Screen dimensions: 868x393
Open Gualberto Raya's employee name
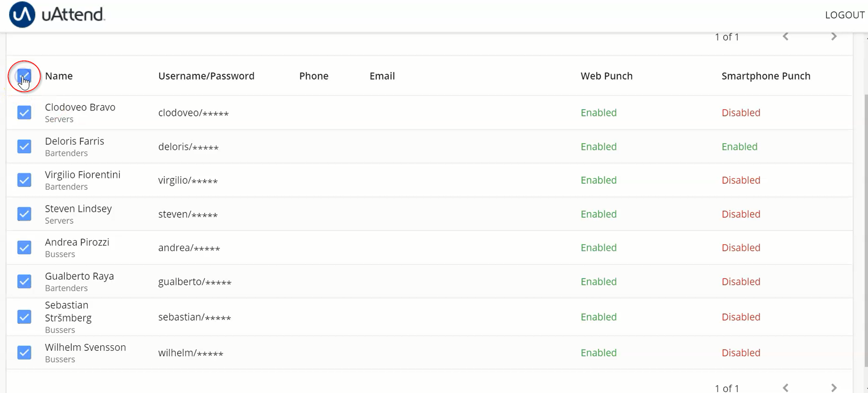click(x=79, y=276)
